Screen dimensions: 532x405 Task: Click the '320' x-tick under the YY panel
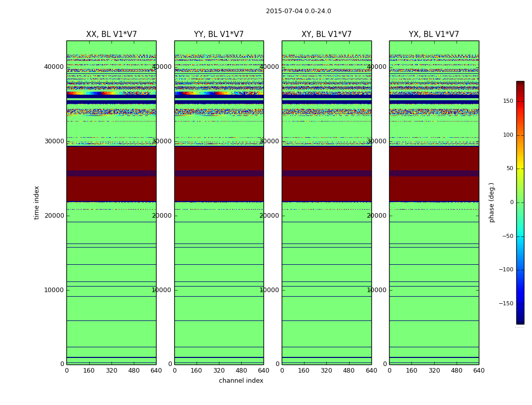tap(219, 371)
